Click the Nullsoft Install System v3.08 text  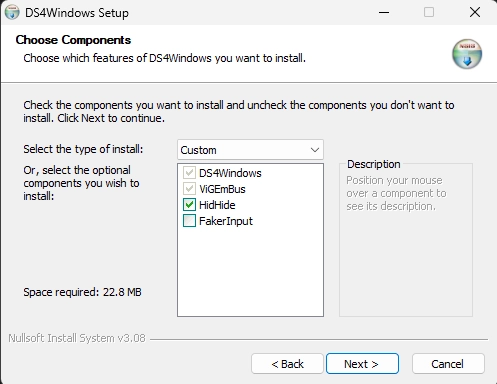[77, 338]
